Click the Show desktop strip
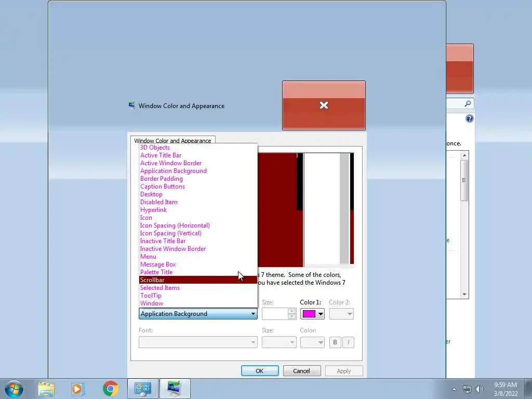The height and width of the screenshot is (399, 532). click(x=528, y=389)
